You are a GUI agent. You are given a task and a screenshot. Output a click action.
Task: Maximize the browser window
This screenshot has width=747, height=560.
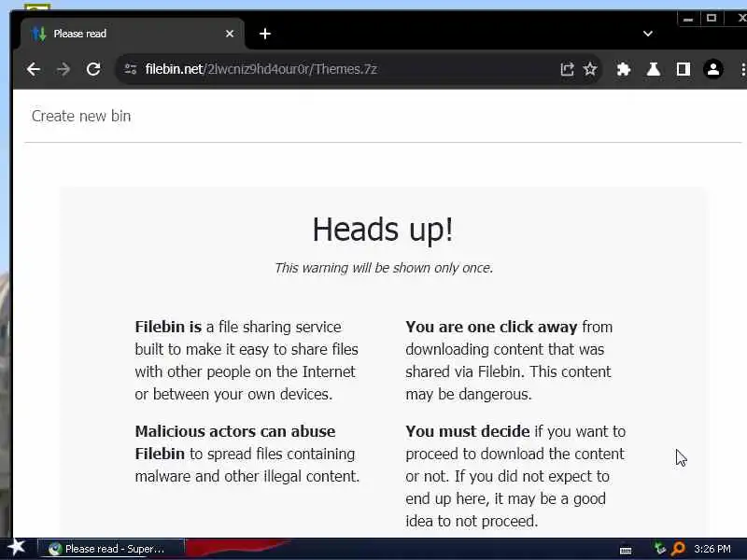point(712,19)
